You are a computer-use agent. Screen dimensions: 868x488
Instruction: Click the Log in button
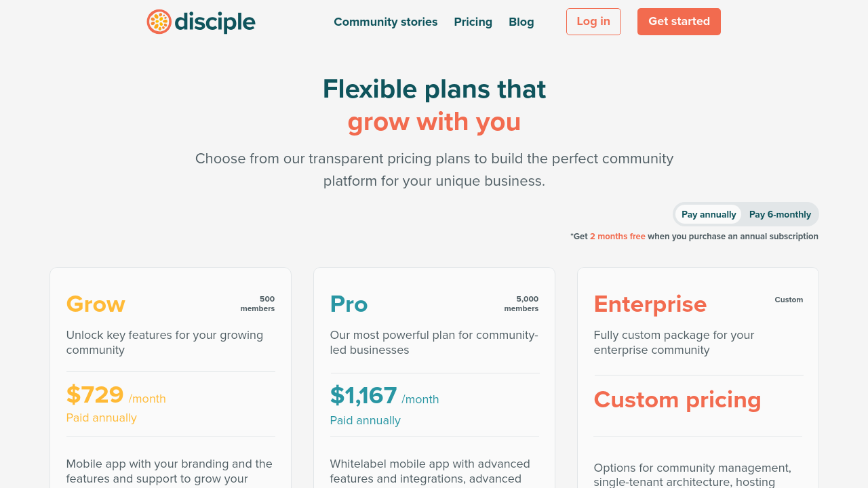tap(593, 22)
